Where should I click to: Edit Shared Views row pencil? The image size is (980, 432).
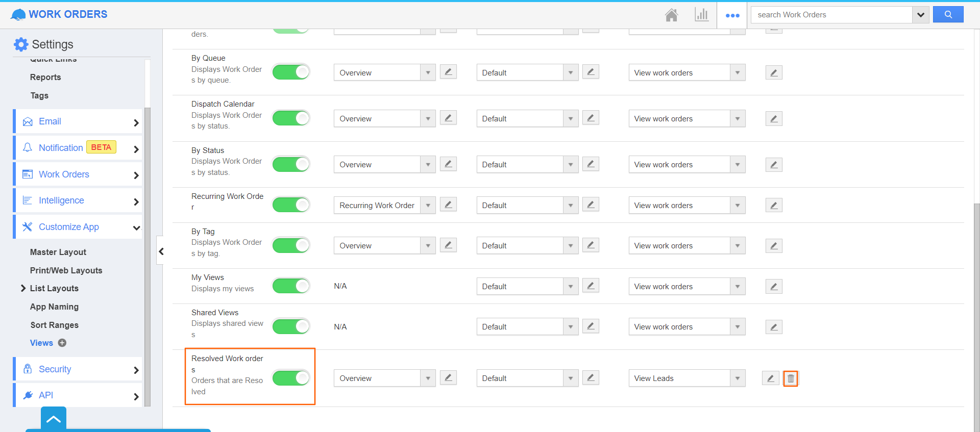774,327
